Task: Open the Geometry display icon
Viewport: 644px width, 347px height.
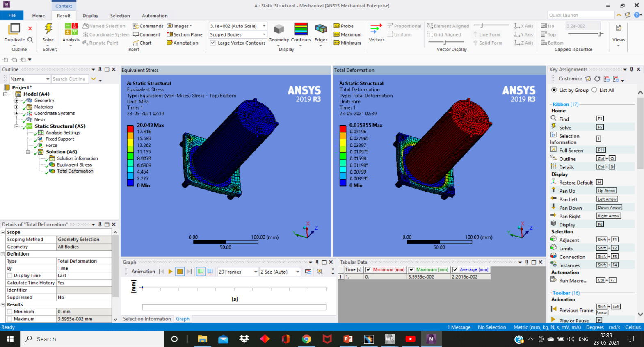Action: [279, 29]
